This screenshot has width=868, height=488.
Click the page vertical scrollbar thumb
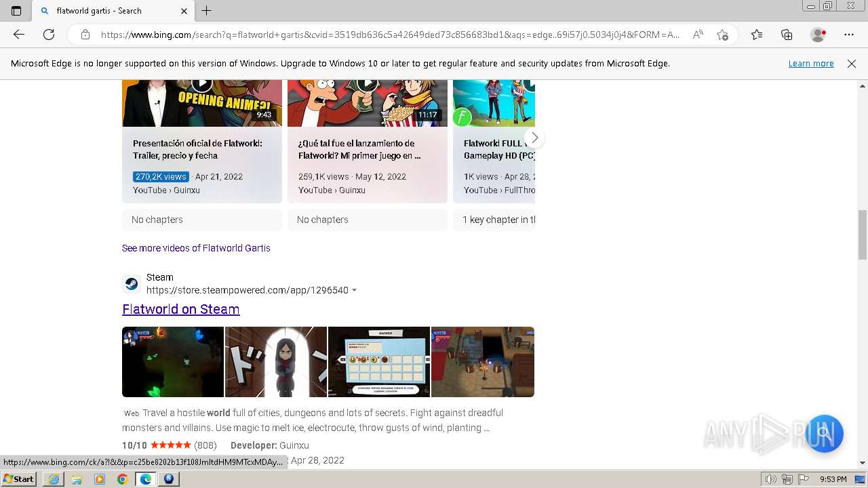tap(863, 235)
